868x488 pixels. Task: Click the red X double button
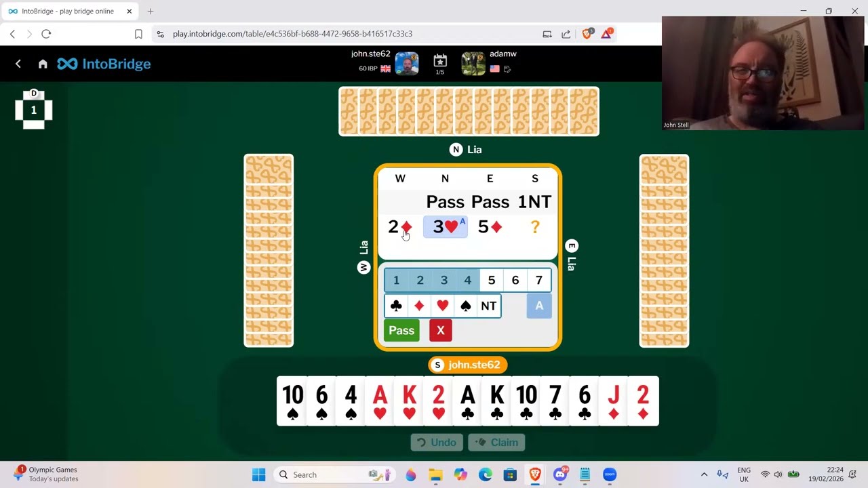441,330
